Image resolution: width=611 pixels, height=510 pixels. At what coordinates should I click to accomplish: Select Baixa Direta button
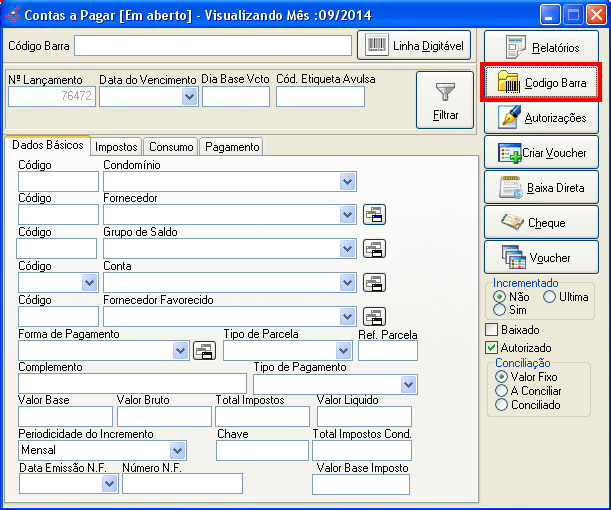[541, 188]
